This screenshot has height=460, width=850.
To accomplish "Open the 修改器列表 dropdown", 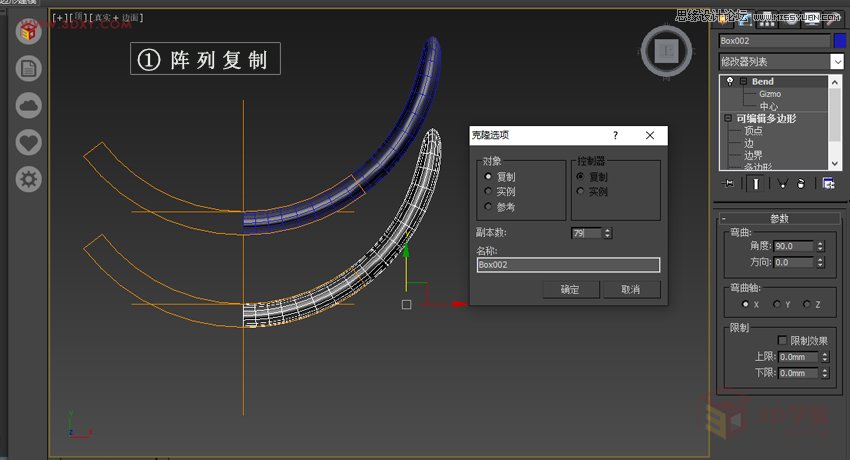I will [x=837, y=62].
